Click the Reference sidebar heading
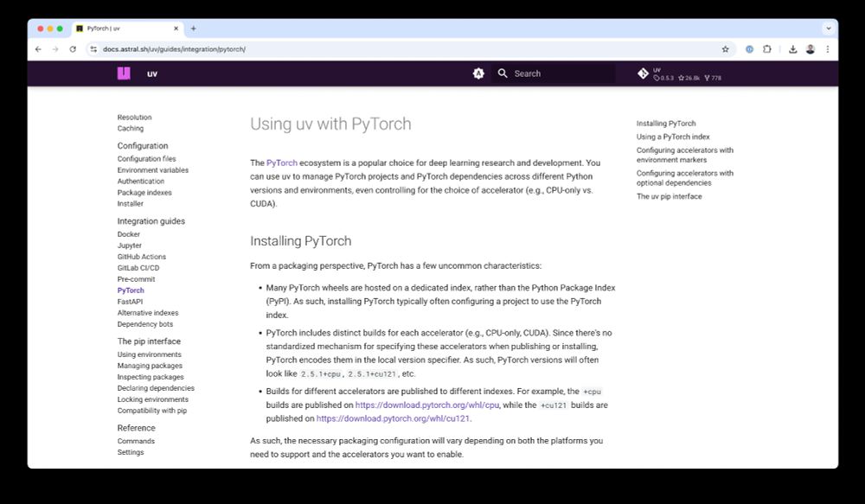This screenshot has width=865, height=504. click(137, 428)
